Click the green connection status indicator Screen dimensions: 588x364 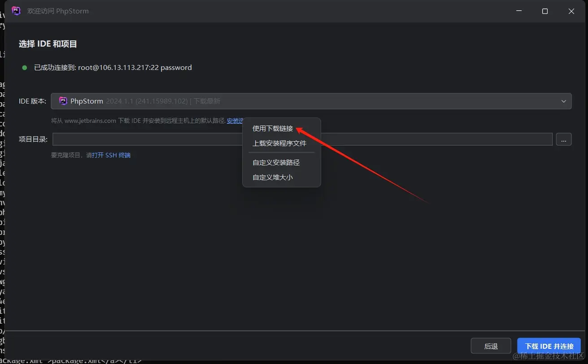tap(25, 68)
